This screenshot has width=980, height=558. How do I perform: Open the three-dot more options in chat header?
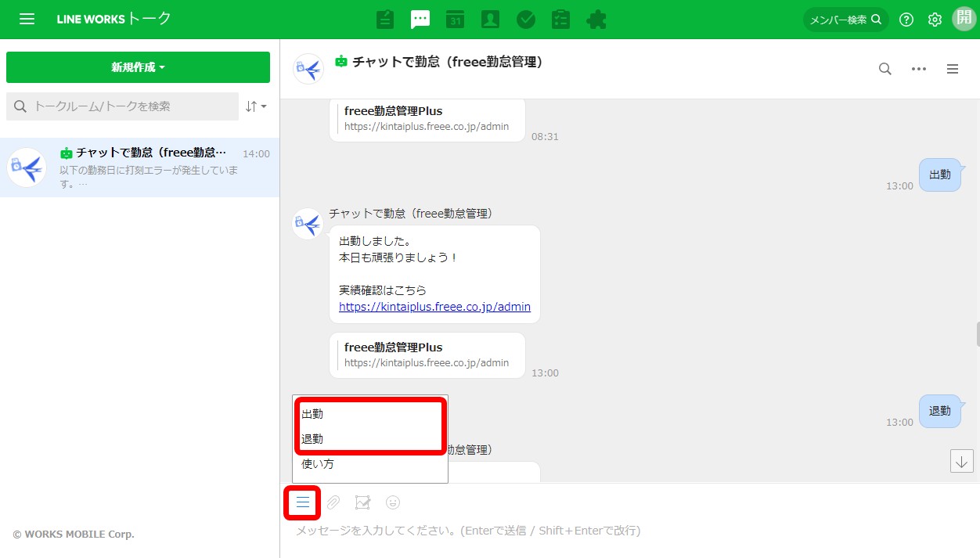tap(919, 69)
